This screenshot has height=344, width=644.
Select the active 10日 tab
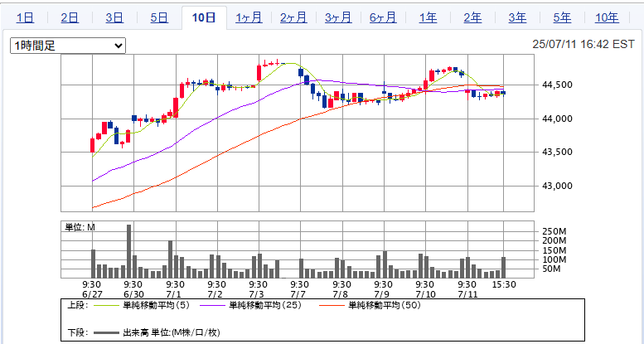point(204,17)
